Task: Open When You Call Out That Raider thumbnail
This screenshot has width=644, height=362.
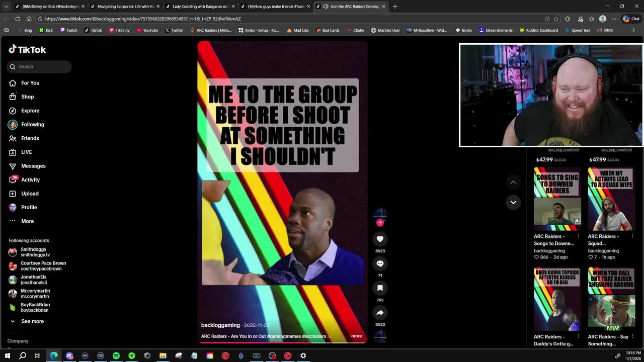Action: point(611,300)
